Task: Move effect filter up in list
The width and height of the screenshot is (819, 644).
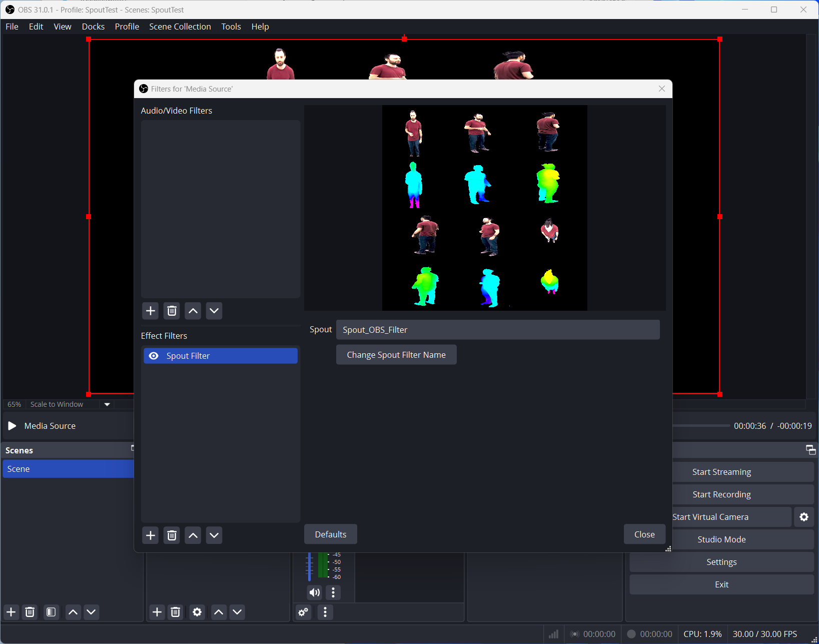Action: point(193,535)
